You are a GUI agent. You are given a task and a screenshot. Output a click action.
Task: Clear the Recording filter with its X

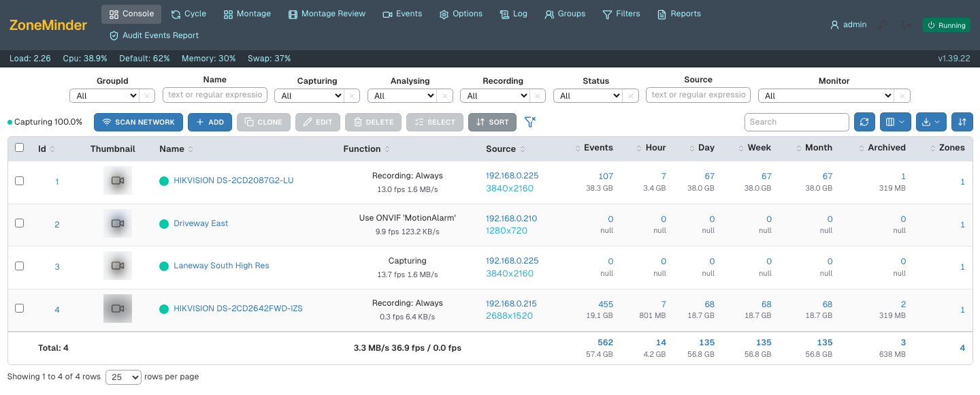click(538, 96)
